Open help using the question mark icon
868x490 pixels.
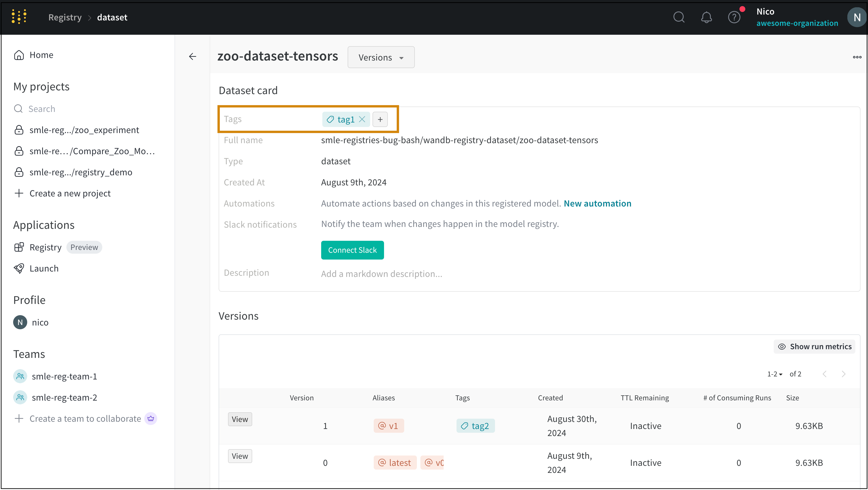point(734,17)
